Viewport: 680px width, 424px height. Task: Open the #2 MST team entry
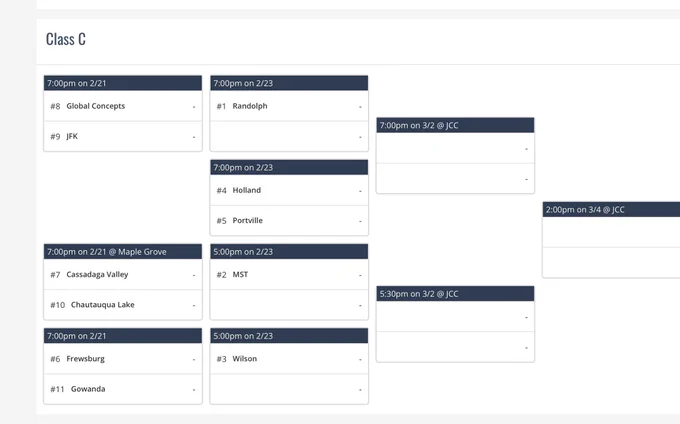coord(289,274)
